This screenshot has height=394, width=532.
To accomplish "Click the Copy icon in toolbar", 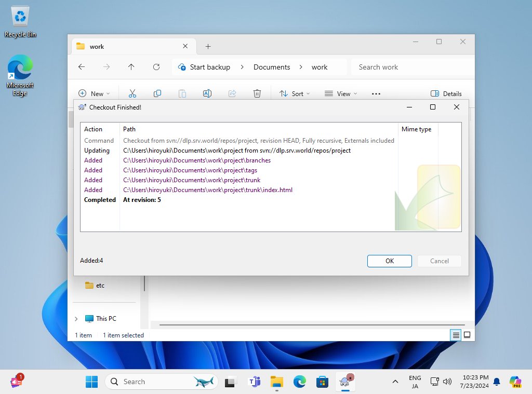I will click(x=157, y=93).
